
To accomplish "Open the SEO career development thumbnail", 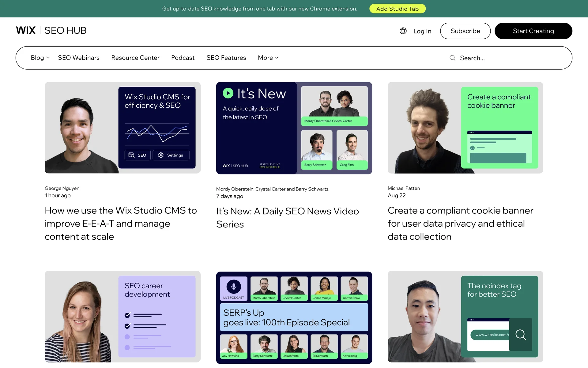I will 123,316.
